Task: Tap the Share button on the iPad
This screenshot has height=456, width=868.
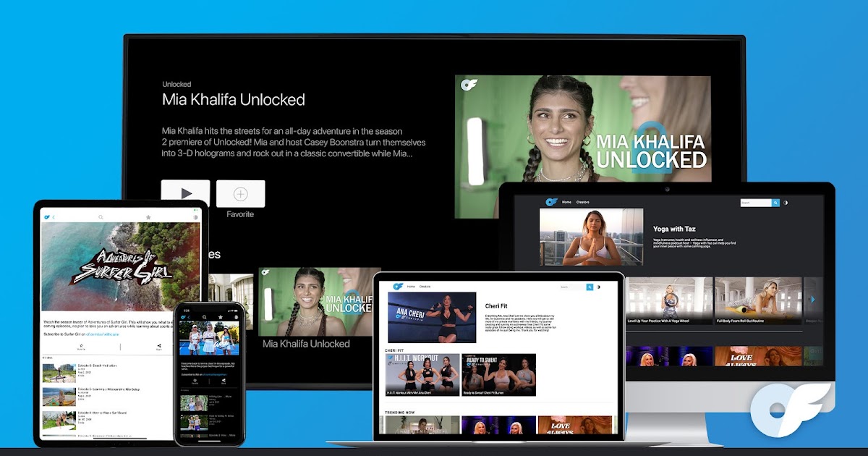Action: pos(159,347)
